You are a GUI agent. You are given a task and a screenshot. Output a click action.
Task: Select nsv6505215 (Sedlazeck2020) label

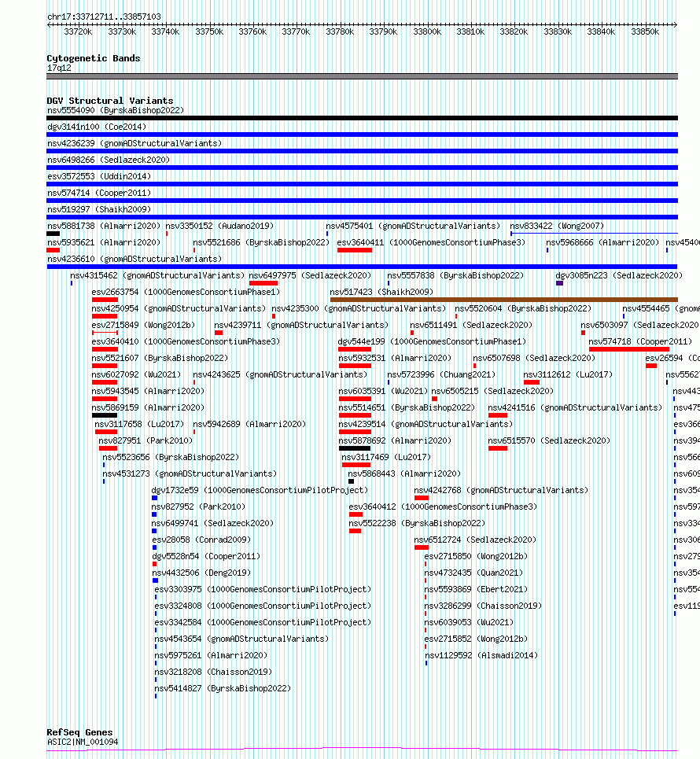(492, 391)
